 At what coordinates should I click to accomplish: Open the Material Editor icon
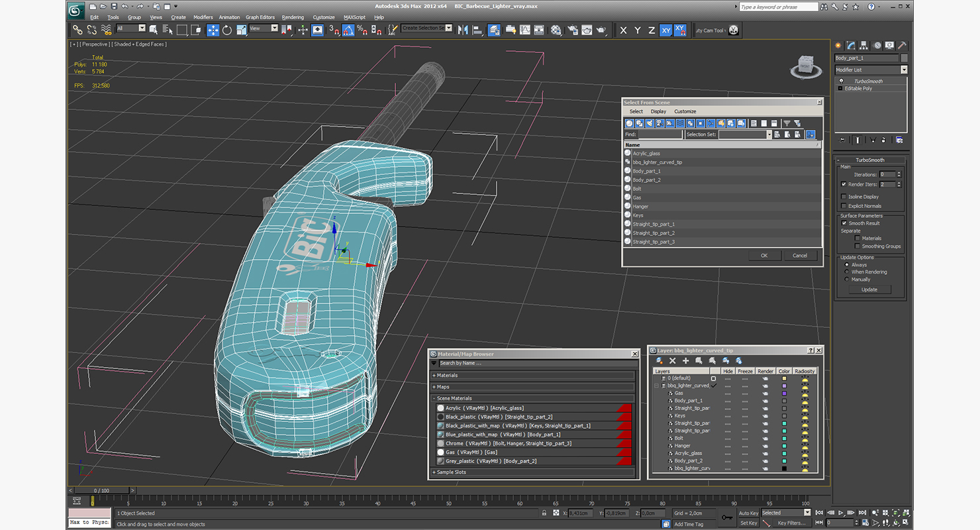[x=556, y=30]
